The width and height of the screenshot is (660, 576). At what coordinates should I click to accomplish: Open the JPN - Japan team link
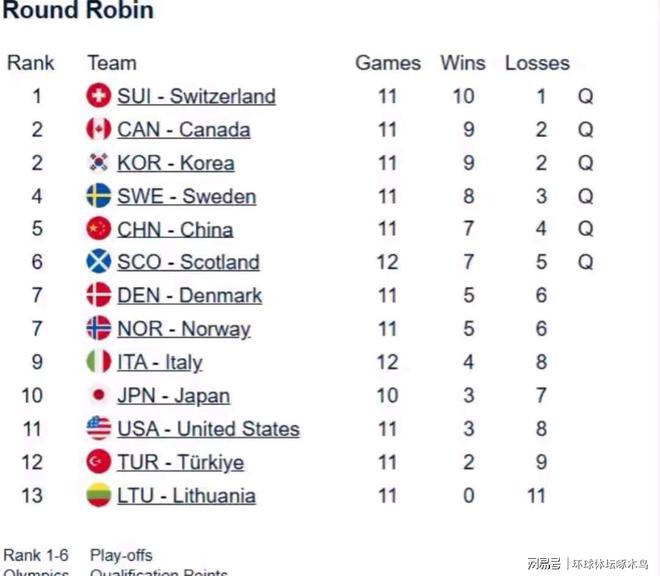[x=174, y=396]
